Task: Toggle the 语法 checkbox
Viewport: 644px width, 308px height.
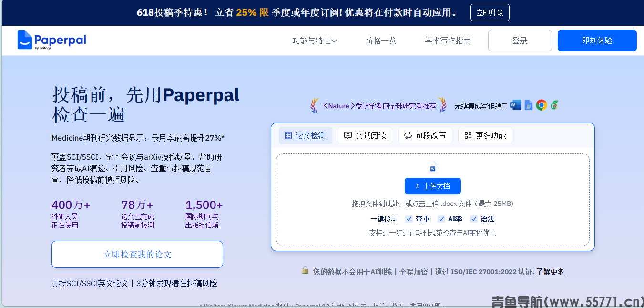Action: coord(474,219)
